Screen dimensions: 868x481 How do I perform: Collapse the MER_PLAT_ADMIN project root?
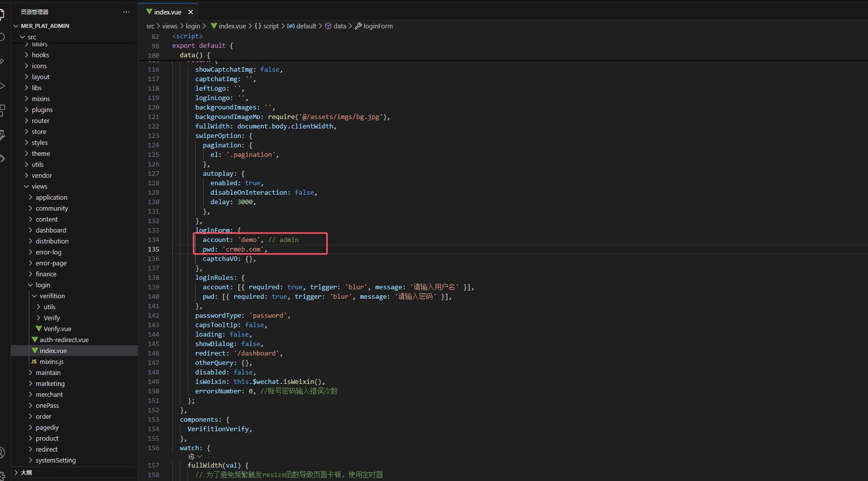coord(16,26)
